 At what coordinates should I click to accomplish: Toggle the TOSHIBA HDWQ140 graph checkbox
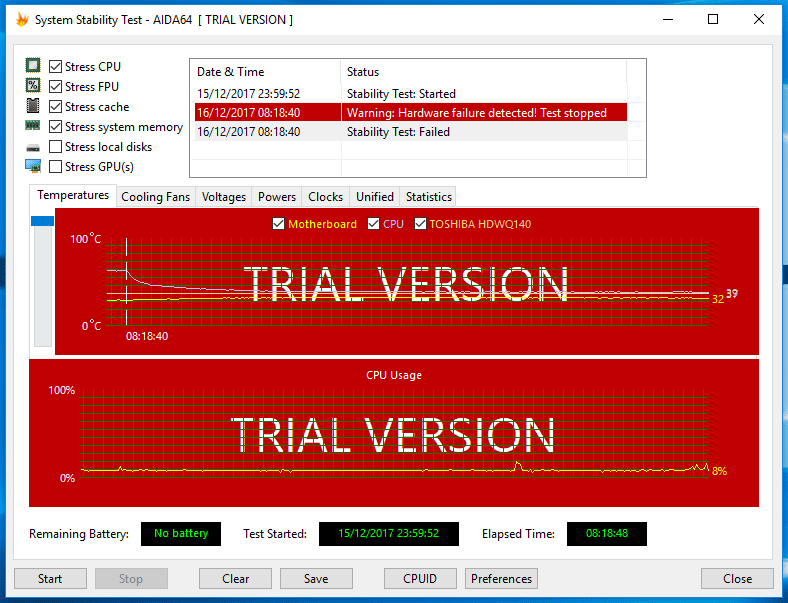point(420,224)
